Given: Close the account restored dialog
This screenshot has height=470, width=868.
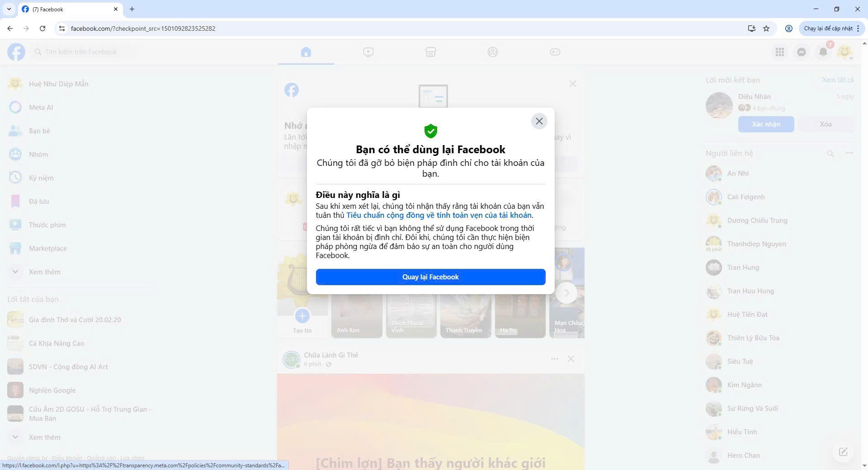Looking at the screenshot, I should (539, 121).
